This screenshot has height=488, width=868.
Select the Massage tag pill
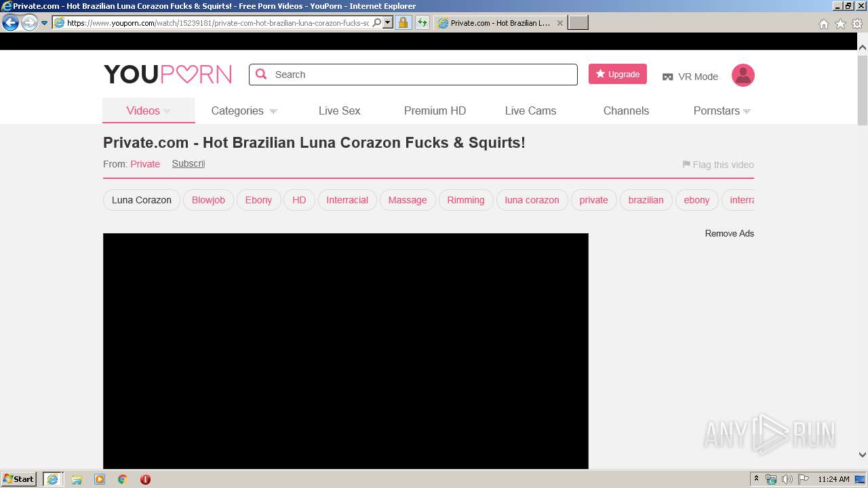408,200
